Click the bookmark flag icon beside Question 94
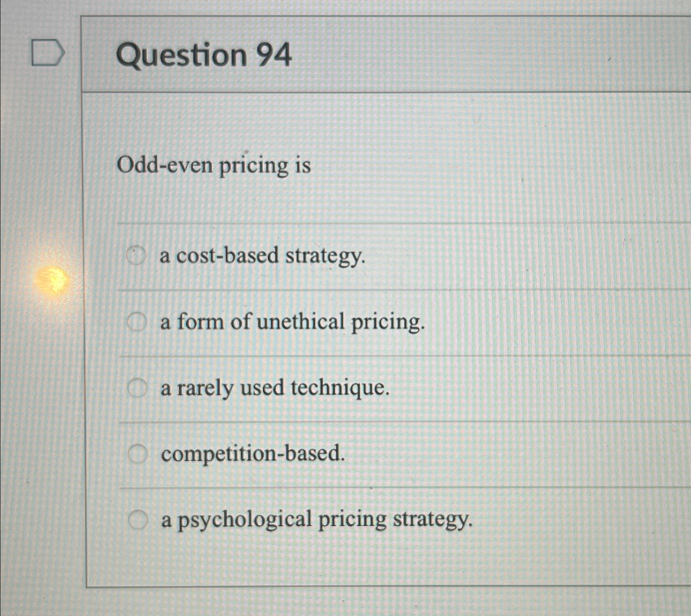 coord(46,53)
